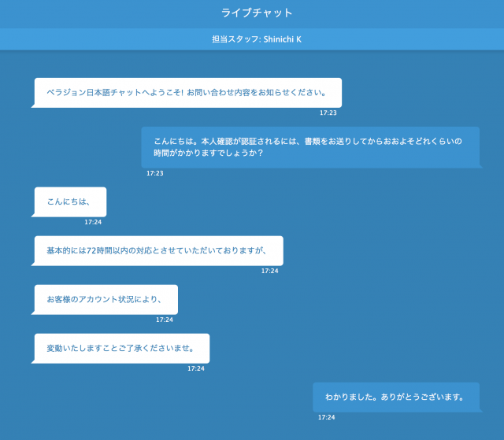Click the 17:23 timestamp under user's question
This screenshot has height=440, width=504.
[155, 173]
